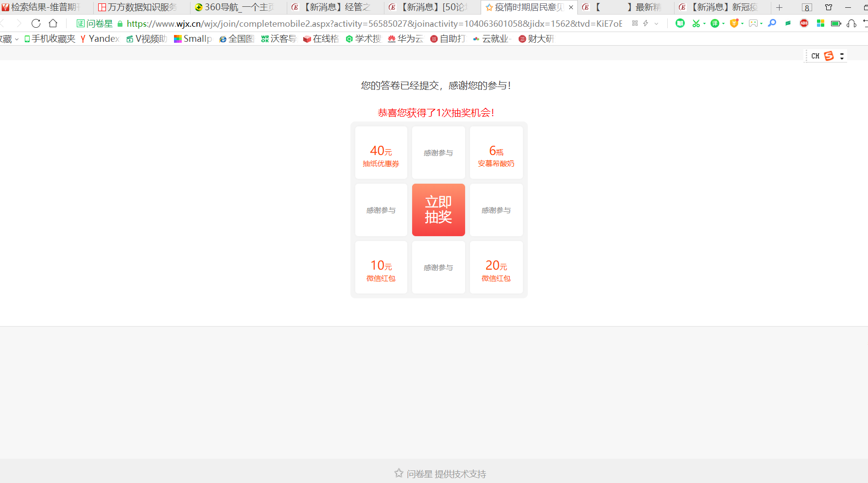
Task: Launch the green scissors screenshot tool
Action: 696,23
